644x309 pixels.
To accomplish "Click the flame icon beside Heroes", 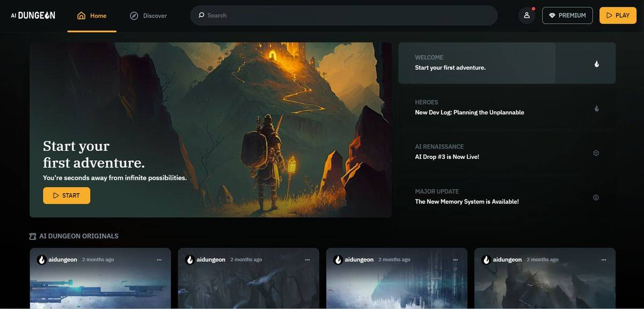I will tap(596, 108).
